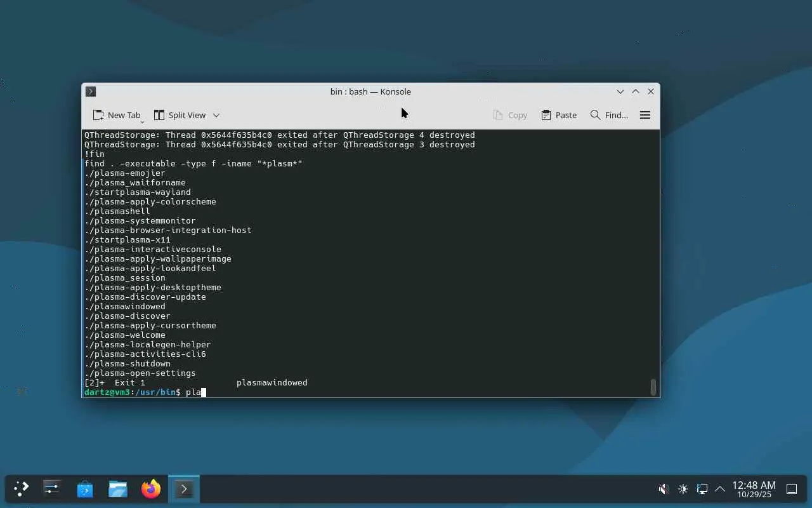Click the ./plasma-shutdown output line
Image resolution: width=812 pixels, height=508 pixels.
[128, 364]
